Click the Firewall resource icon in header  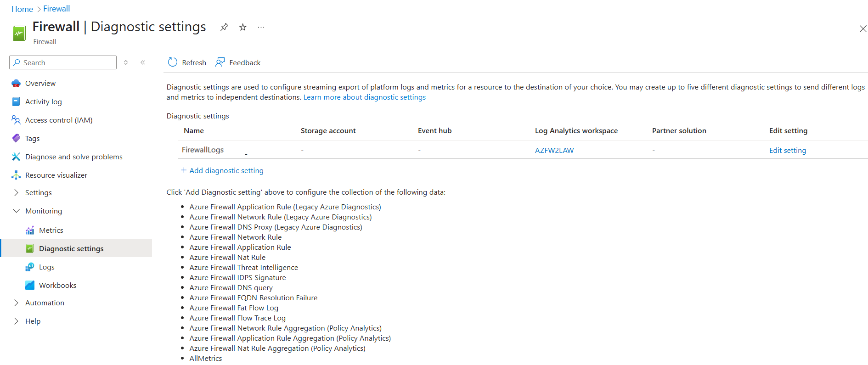coord(19,34)
